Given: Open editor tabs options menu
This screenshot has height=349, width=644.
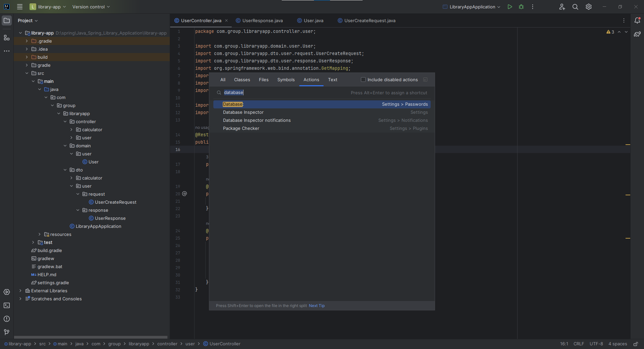Looking at the screenshot, I should click(x=624, y=20).
